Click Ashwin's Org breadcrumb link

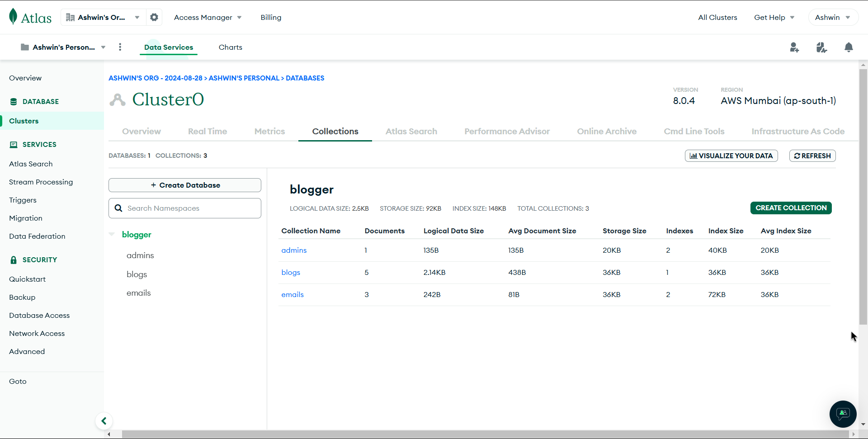[156, 78]
